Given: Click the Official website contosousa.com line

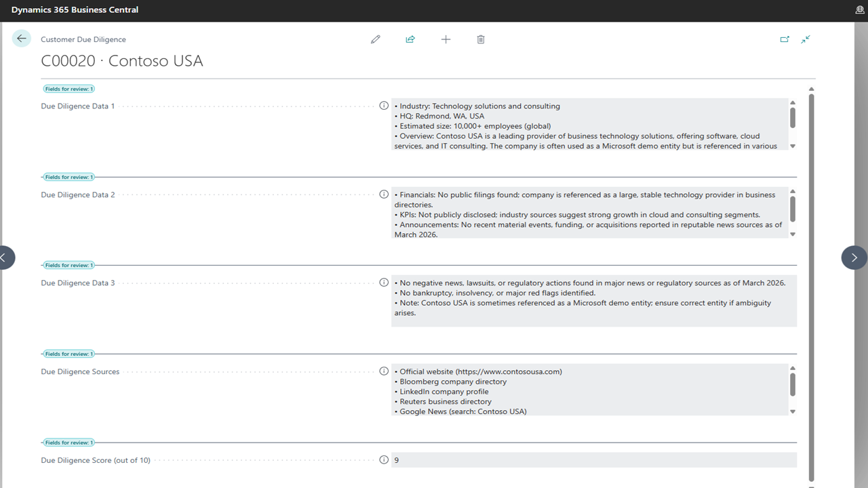Looking at the screenshot, I should pyautogui.click(x=478, y=371).
